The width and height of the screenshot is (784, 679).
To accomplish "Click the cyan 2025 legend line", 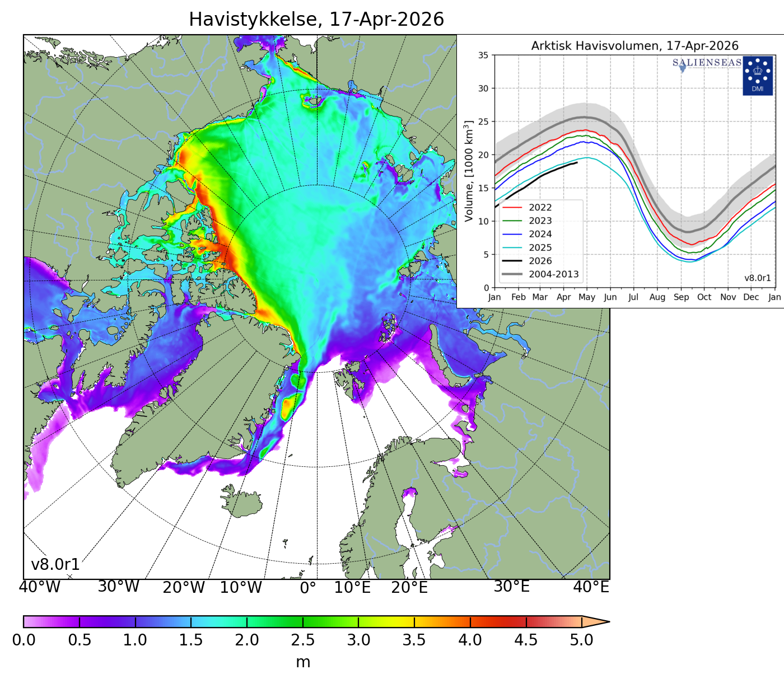I will [512, 248].
